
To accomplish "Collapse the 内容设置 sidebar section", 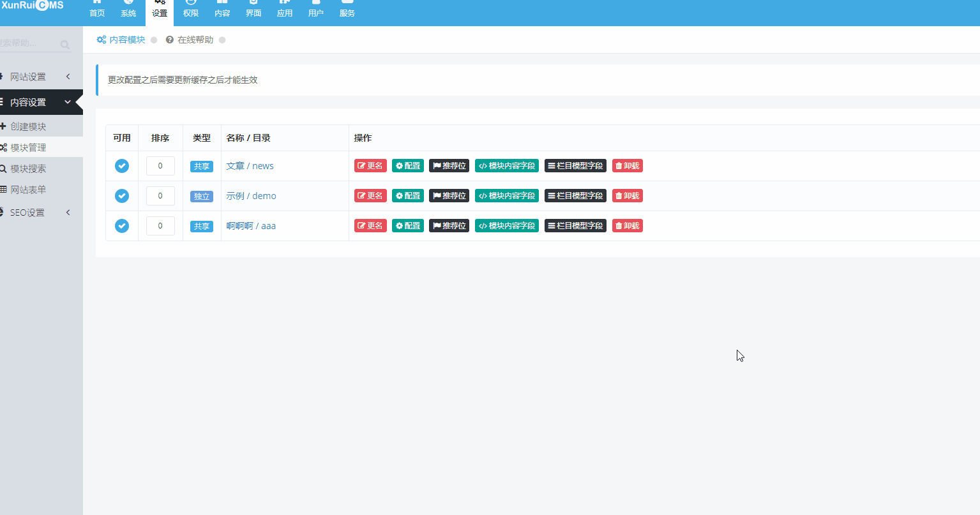I will (41, 102).
